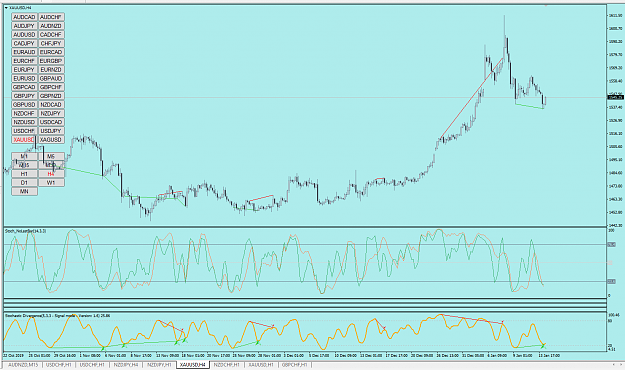
Task: Choose the CHFJPY symbol button
Action: tap(51, 43)
